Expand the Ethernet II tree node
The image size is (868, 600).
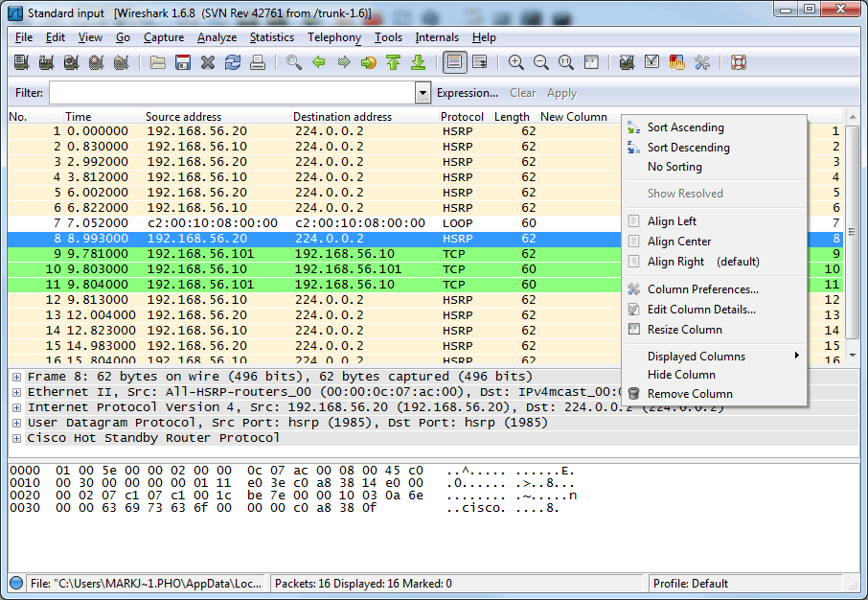(16, 392)
